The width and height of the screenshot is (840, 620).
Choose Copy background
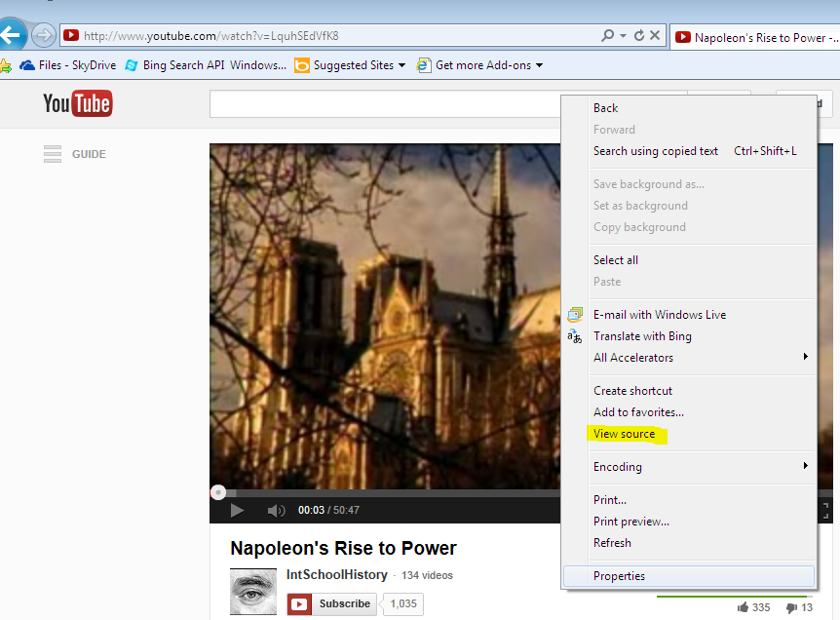point(639,227)
